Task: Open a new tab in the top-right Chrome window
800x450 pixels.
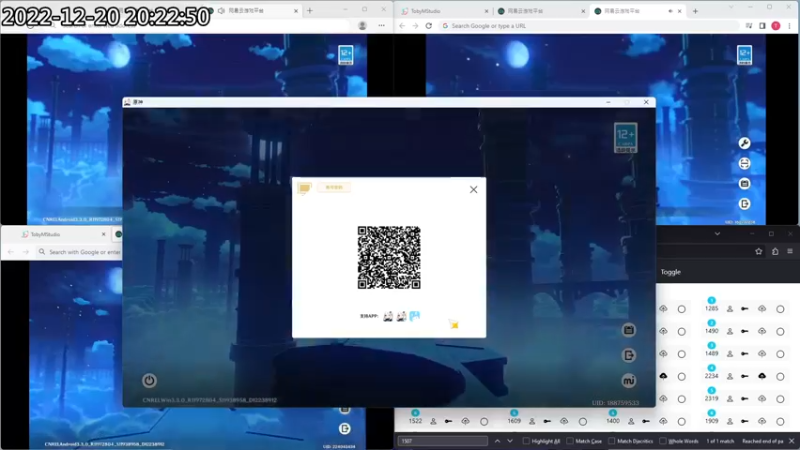Action: click(695, 11)
